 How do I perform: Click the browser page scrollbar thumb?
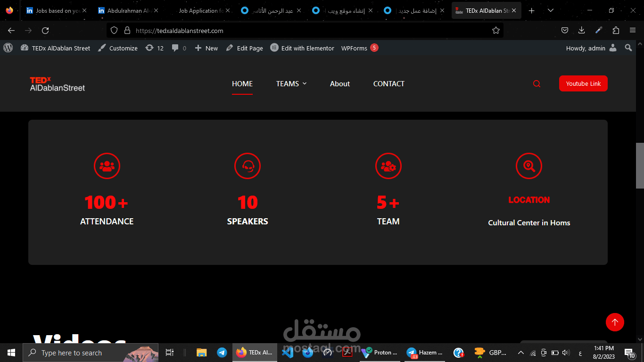click(x=640, y=165)
